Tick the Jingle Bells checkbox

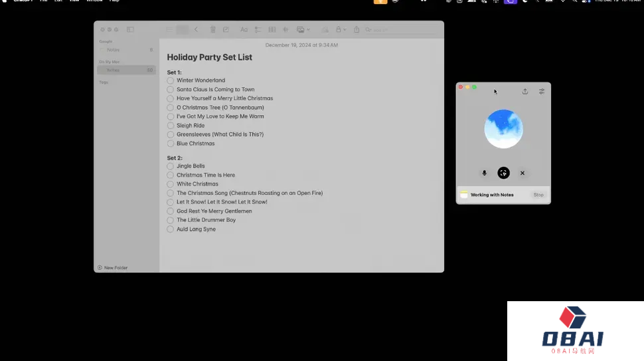[171, 166]
